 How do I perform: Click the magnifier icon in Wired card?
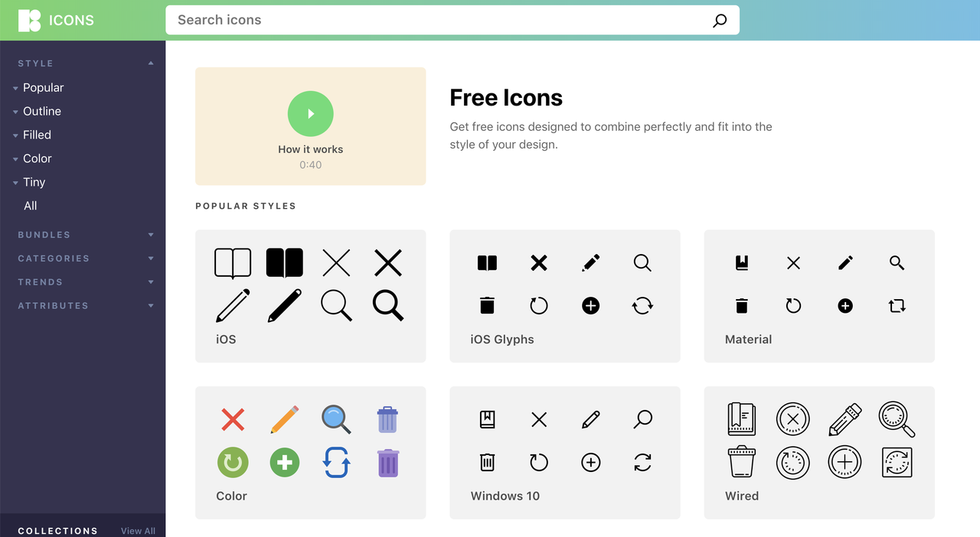point(897,419)
